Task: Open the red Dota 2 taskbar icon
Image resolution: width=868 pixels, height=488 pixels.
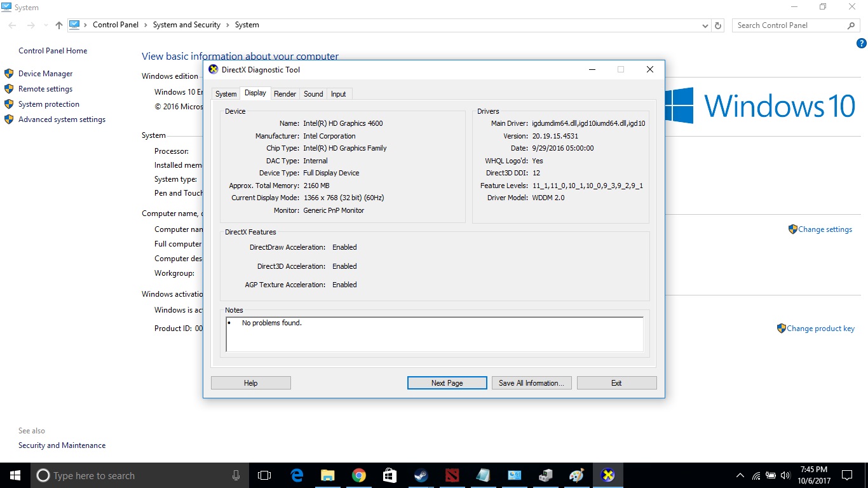Action: click(452, 475)
